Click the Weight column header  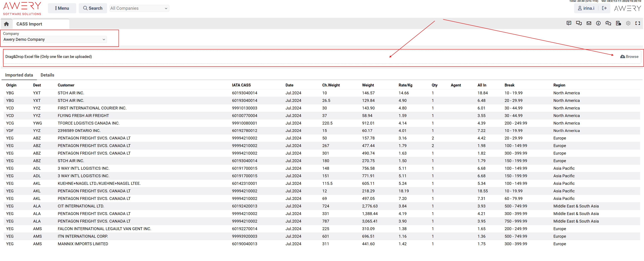pos(368,85)
